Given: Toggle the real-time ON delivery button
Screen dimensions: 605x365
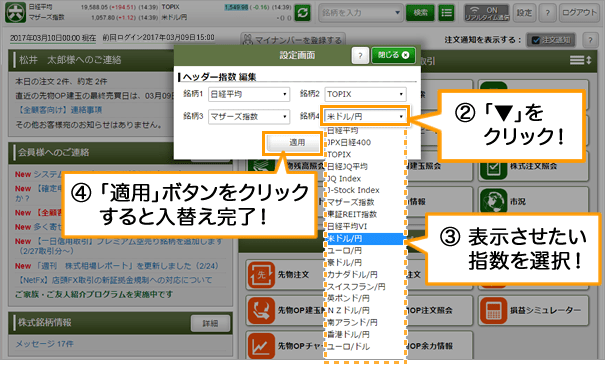Looking at the screenshot, I should [487, 13].
